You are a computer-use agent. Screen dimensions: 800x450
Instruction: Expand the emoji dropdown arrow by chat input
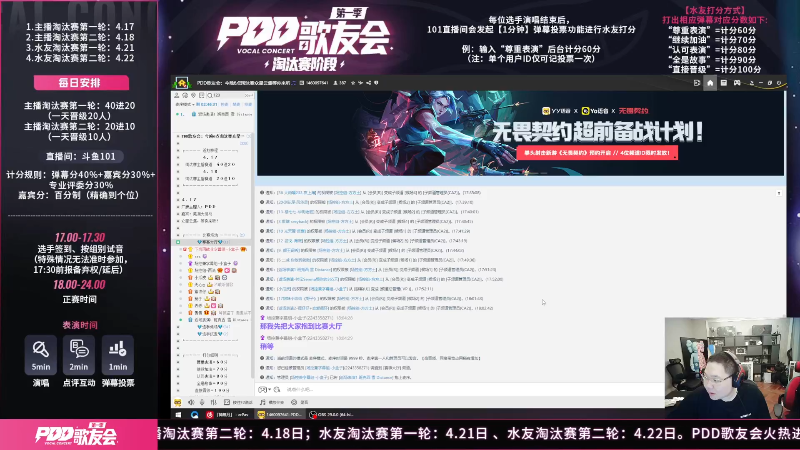click(268, 390)
